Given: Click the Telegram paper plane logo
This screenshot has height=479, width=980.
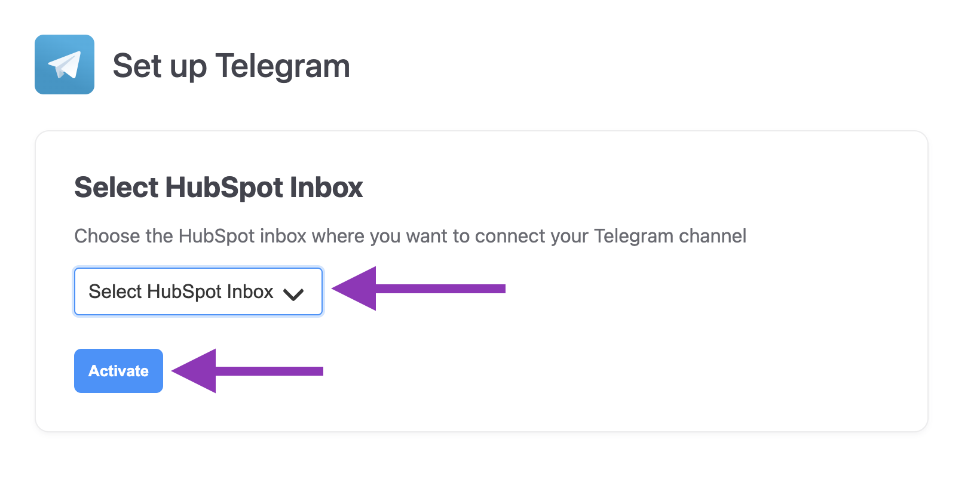Looking at the screenshot, I should click(65, 65).
